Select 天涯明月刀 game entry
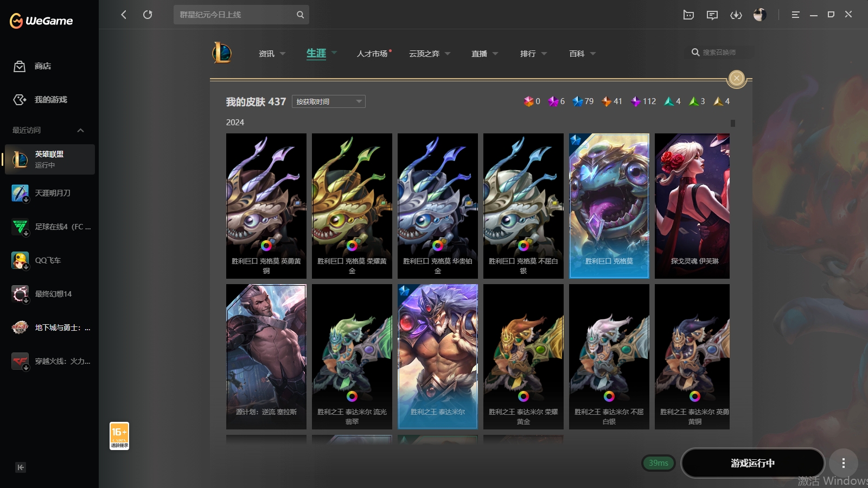This screenshot has height=488, width=868. pyautogui.click(x=50, y=193)
